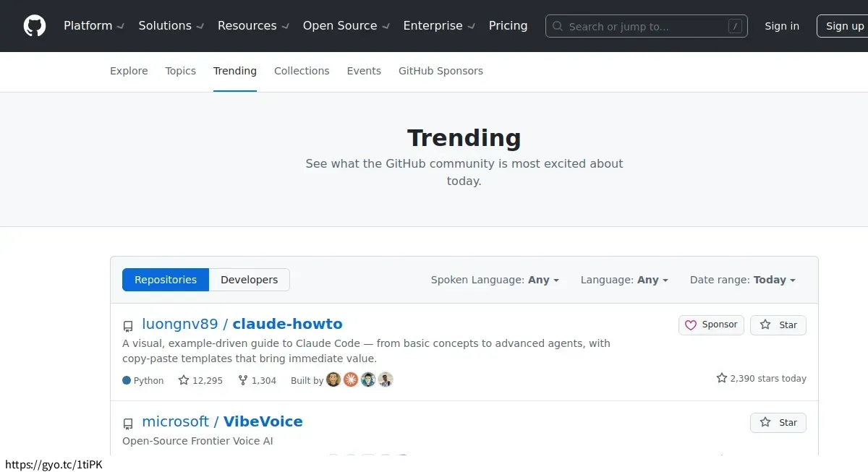
Task: Click the Open-Source Frontier Voice AI description
Action: 197,441
